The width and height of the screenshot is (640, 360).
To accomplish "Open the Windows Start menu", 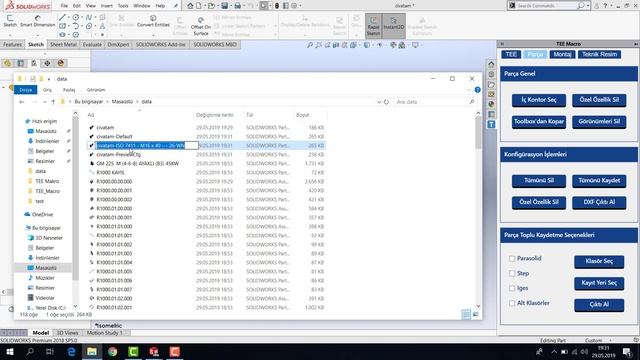I will pyautogui.click(x=10, y=351).
